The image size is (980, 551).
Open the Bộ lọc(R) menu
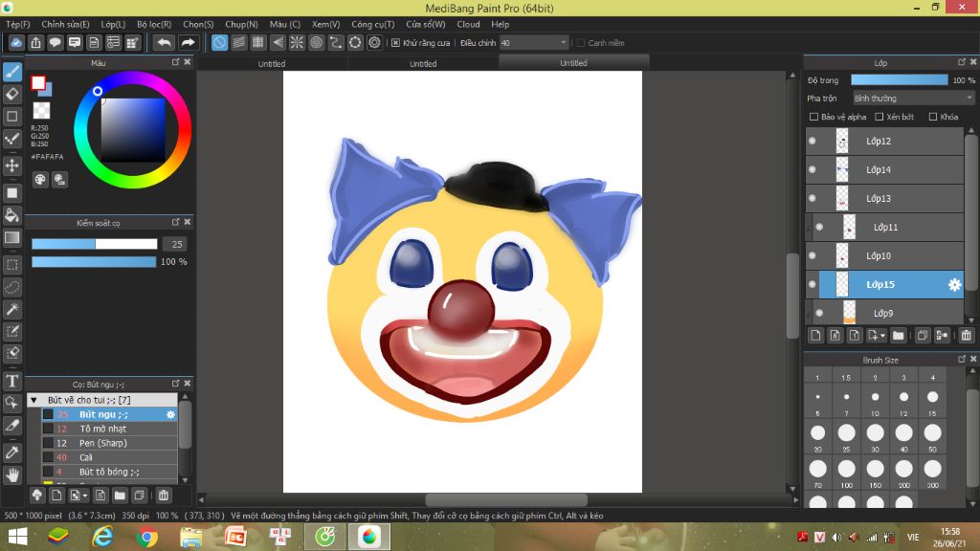[x=154, y=24]
